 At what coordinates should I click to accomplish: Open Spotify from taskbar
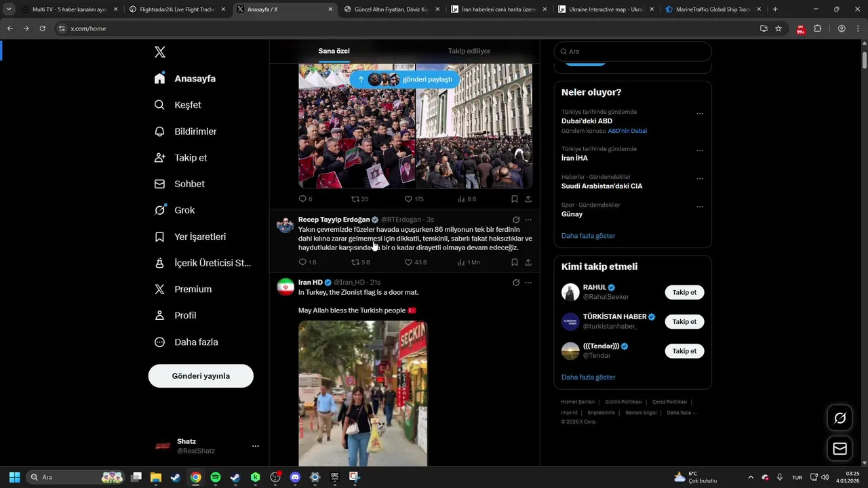point(216,477)
